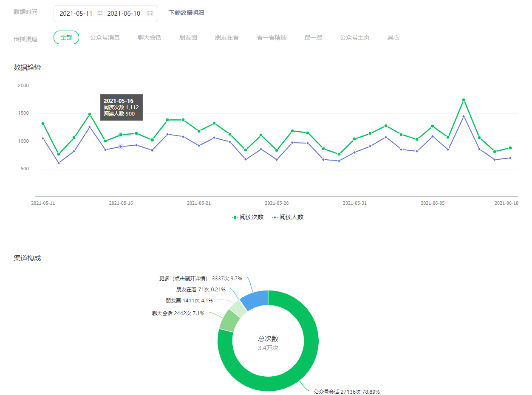Filter by 朋友圈 channel
This screenshot has width=532, height=395.
[188, 37]
